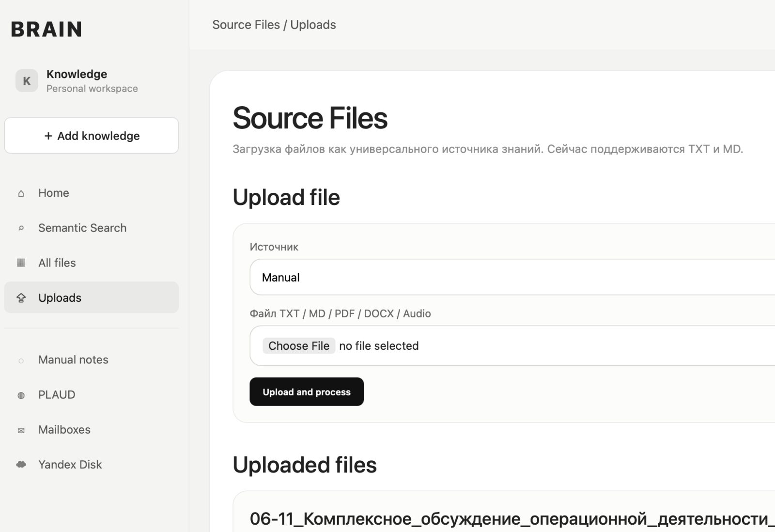
Task: Click the Загрузка файлов description text
Action: [x=488, y=149]
